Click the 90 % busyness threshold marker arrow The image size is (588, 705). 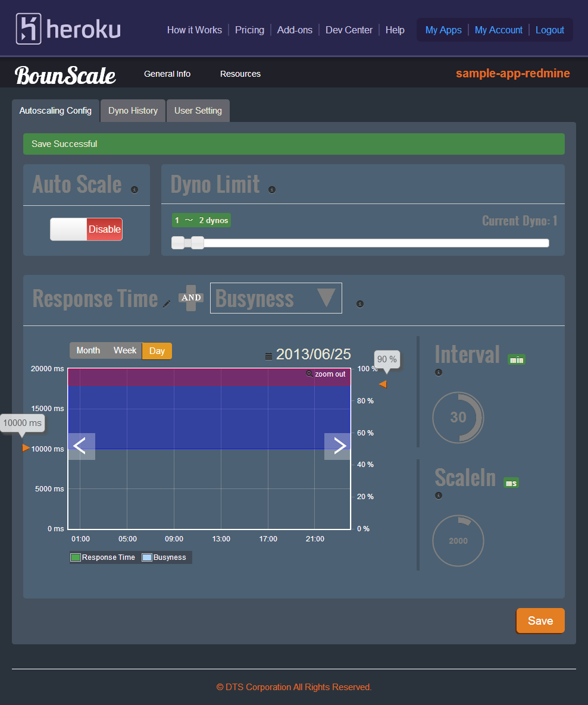coord(383,384)
